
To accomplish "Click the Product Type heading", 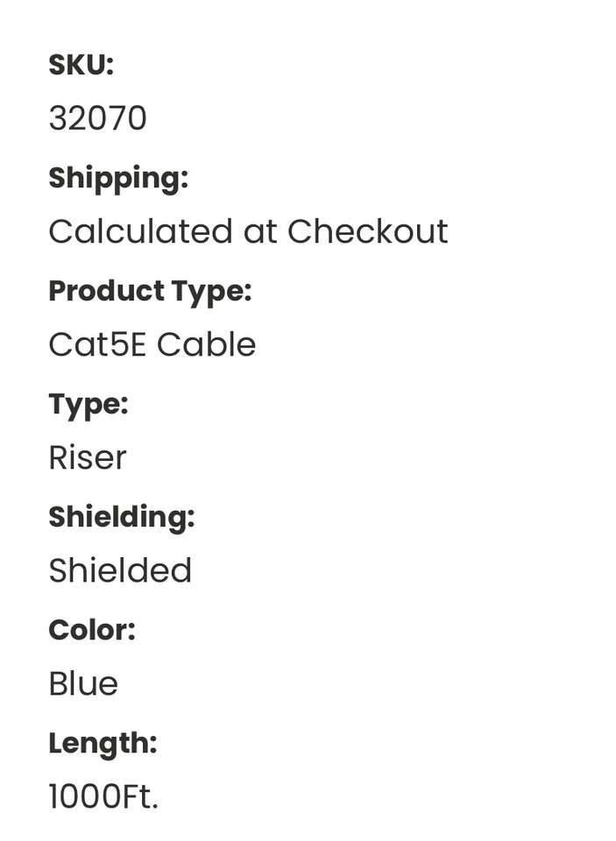I will click(x=150, y=291).
